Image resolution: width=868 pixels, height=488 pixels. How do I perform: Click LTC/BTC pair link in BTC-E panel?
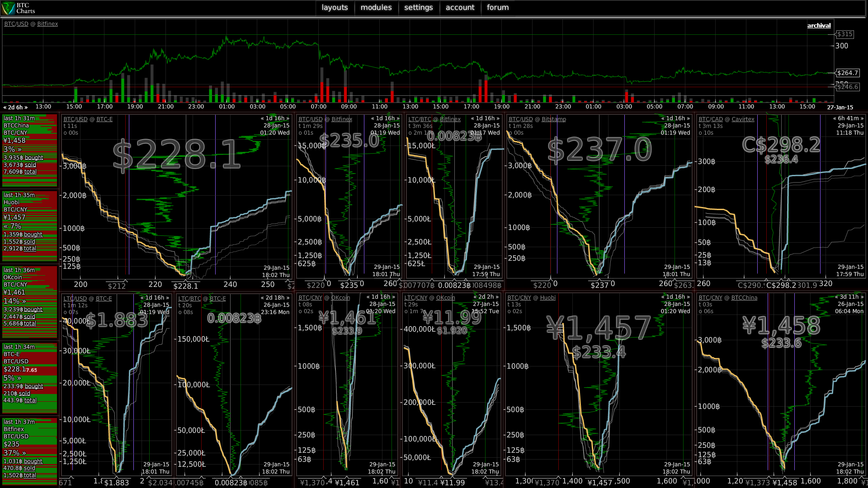coord(189,299)
